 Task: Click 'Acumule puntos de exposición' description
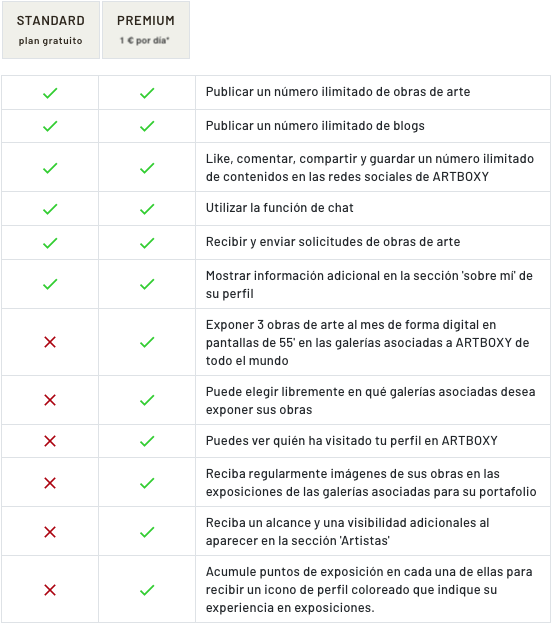(369, 590)
